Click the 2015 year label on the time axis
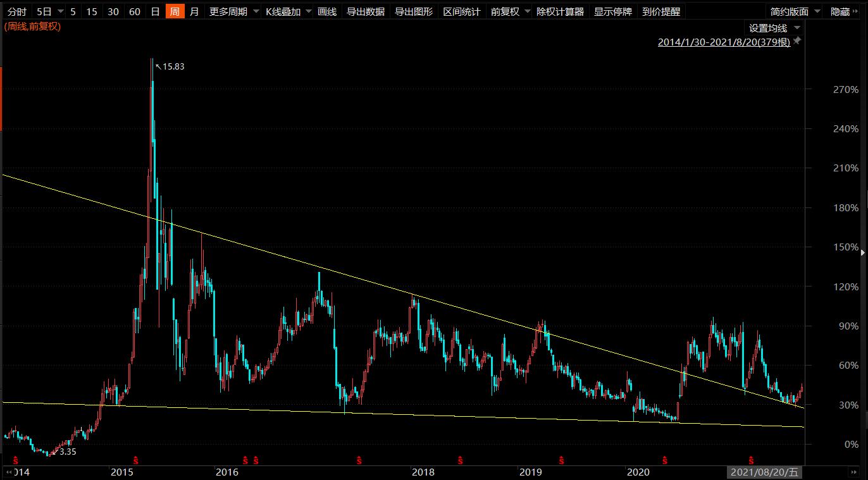Image resolution: width=868 pixels, height=480 pixels. 121,472
